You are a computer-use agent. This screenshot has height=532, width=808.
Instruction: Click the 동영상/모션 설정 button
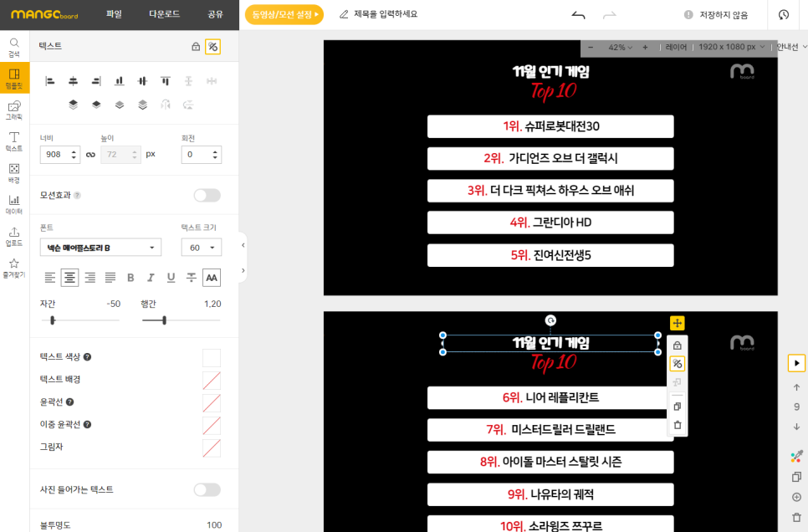point(284,14)
